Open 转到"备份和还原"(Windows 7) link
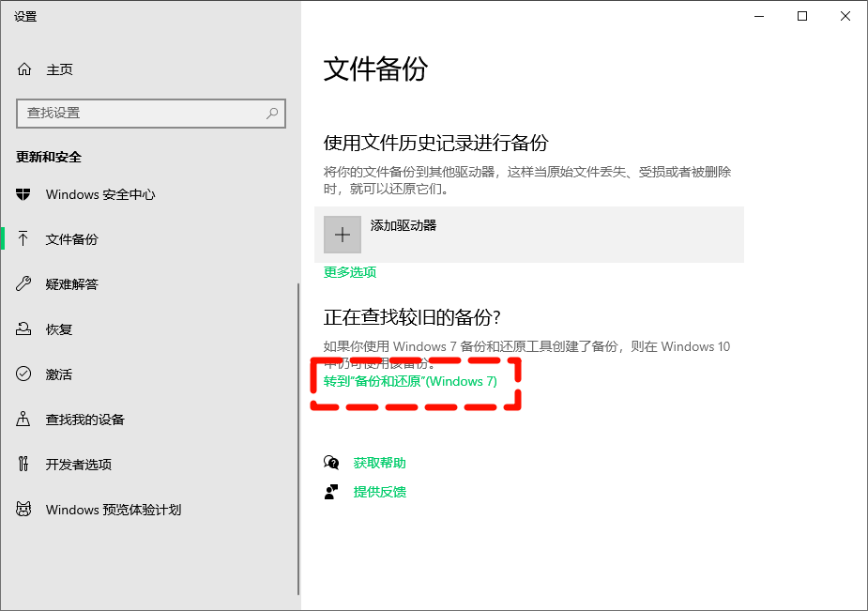868x611 pixels. 410,381
